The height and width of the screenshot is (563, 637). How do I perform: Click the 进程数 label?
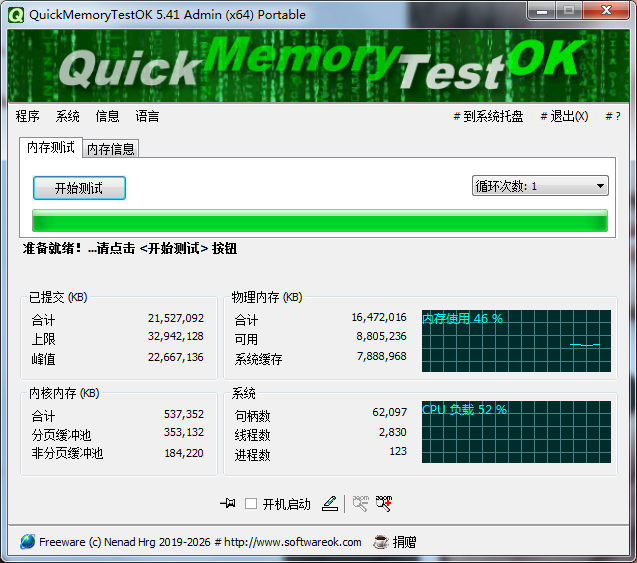(x=252, y=455)
